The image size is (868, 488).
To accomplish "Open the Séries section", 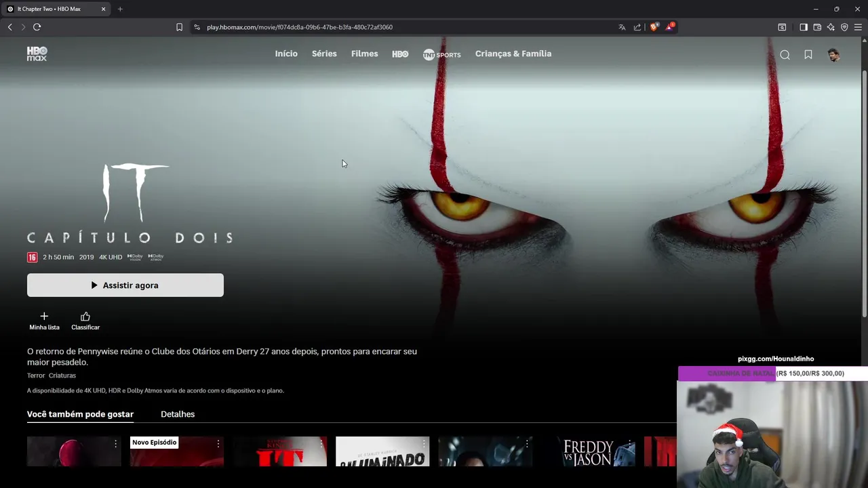I will tap(324, 54).
